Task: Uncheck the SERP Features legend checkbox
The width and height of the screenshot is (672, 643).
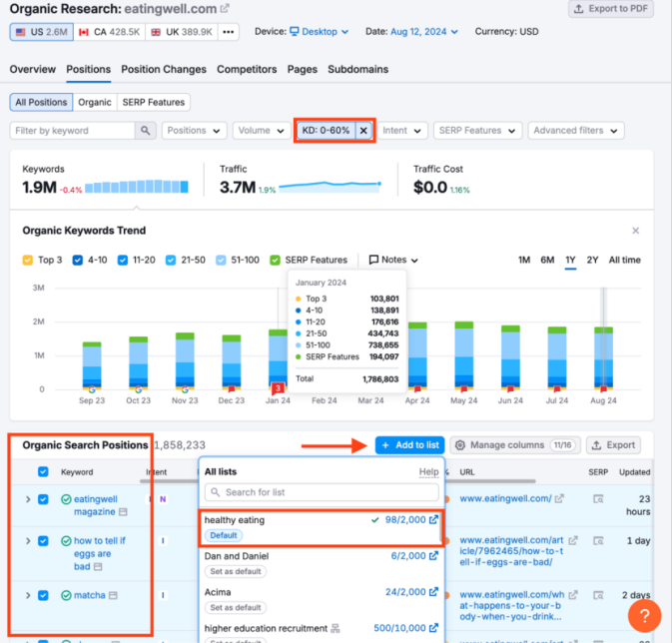Action: pos(276,261)
